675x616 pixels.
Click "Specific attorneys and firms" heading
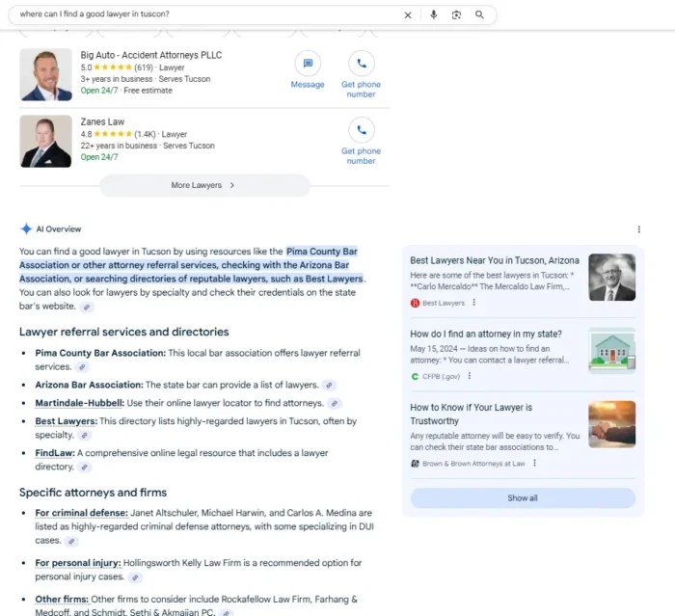(93, 493)
